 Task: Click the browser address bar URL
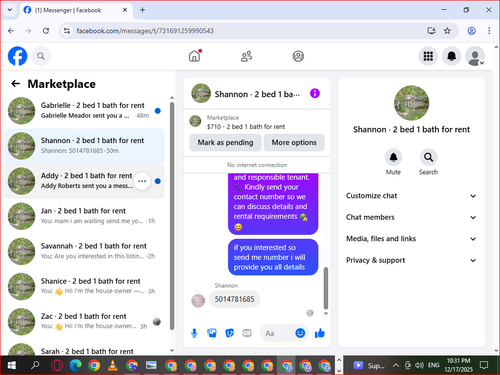point(145,31)
